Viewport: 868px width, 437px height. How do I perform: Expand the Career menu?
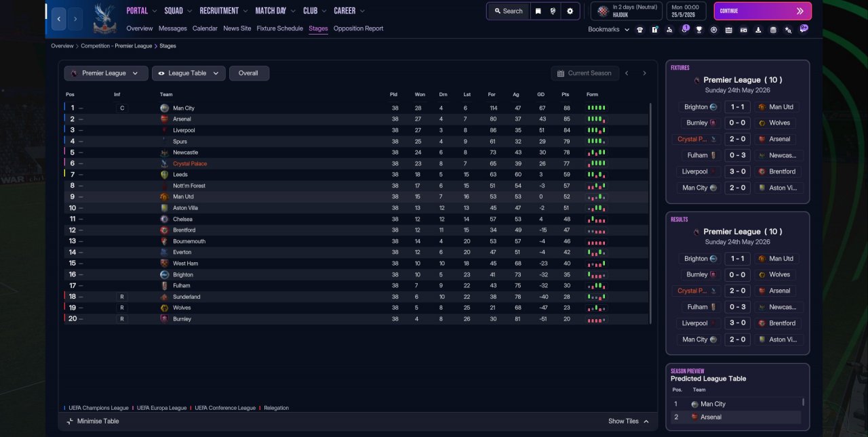[x=349, y=11]
